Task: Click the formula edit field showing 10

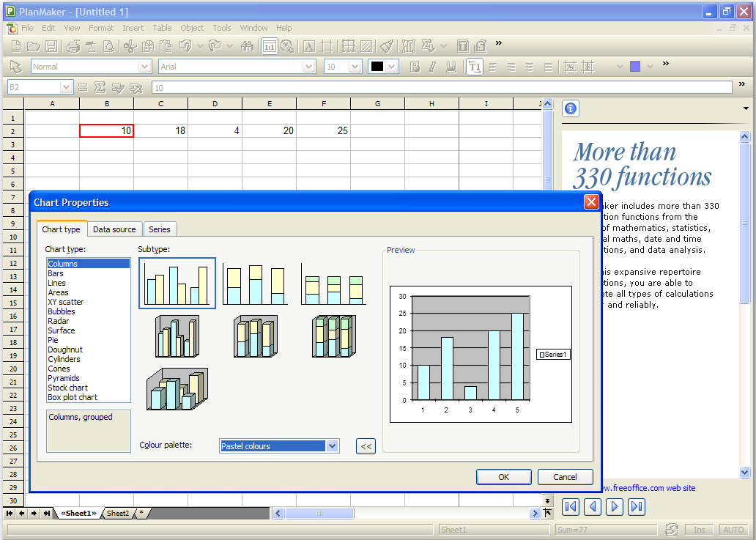Action: pyautogui.click(x=442, y=87)
